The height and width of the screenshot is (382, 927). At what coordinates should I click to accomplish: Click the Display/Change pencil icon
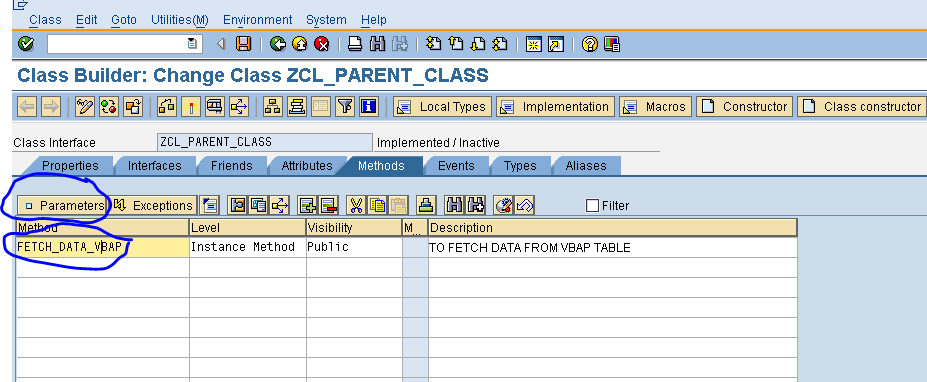(x=85, y=106)
